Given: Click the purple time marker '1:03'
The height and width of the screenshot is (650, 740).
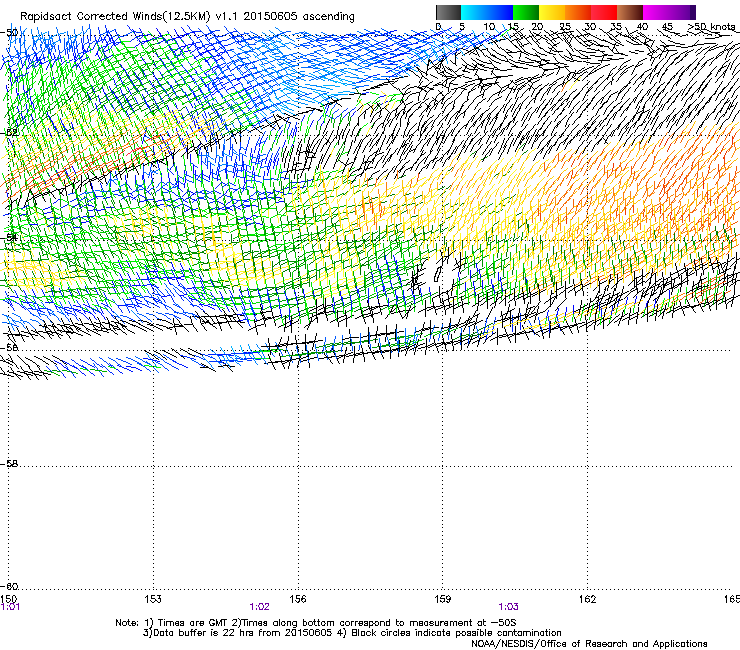Looking at the screenshot, I should 508,607.
